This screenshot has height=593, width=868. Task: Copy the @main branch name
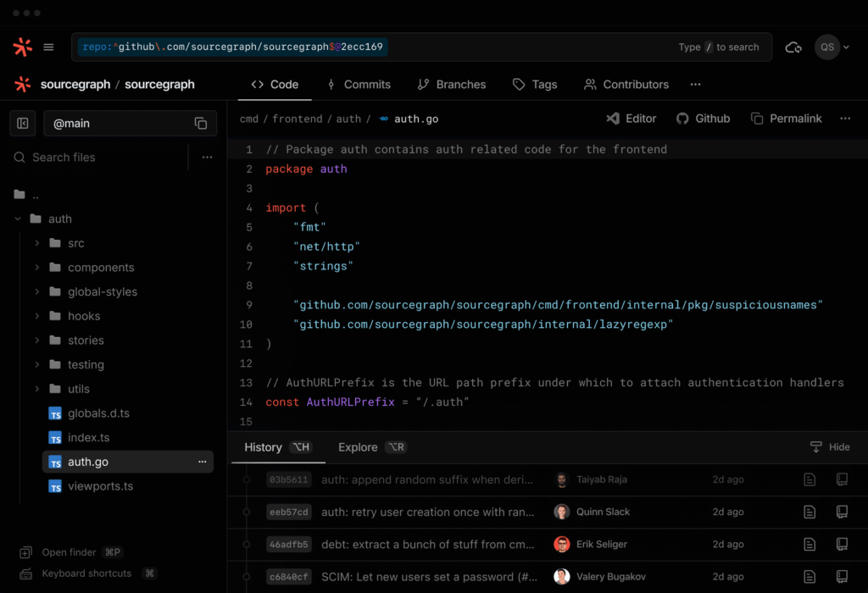tap(201, 124)
